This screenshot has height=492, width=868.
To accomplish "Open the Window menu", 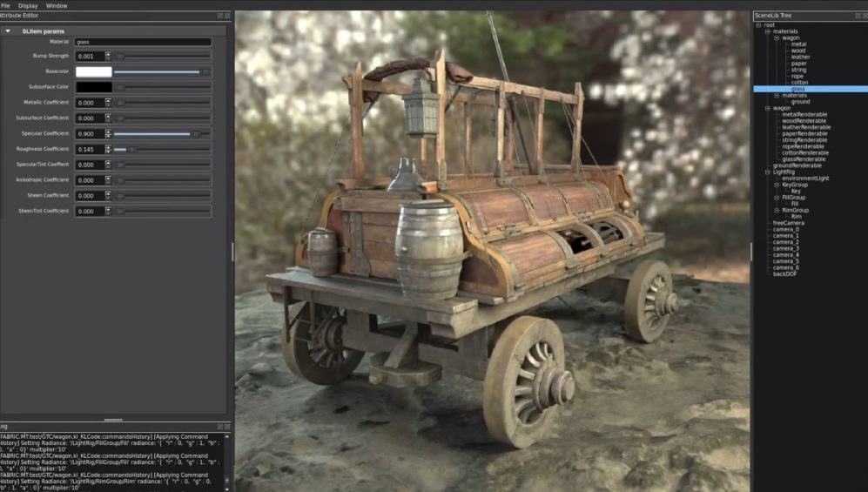I will [57, 5].
